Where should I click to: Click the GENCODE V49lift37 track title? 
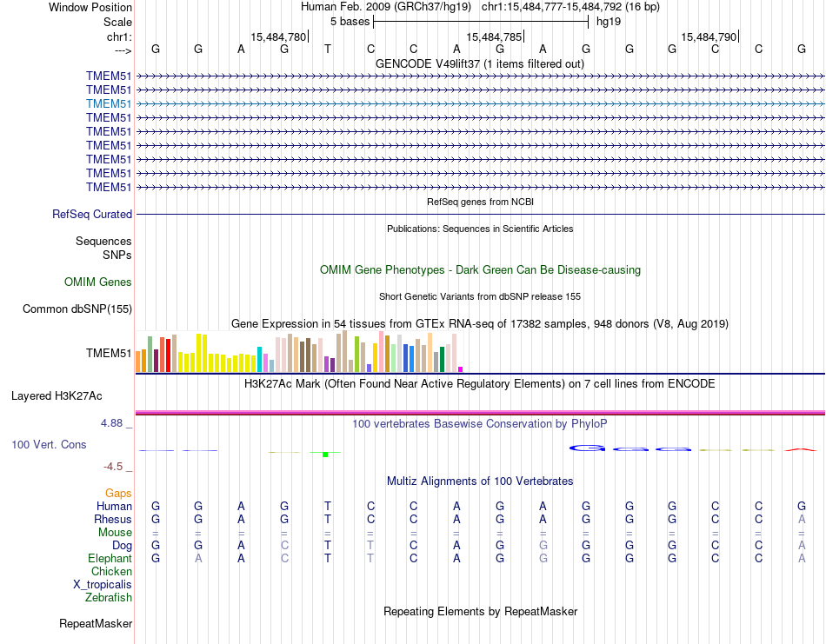click(x=480, y=63)
